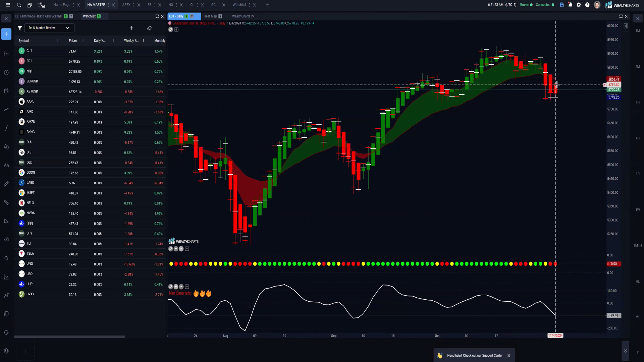
Task: Expand bottom panel with double-down chevron
Action: click(625, 351)
